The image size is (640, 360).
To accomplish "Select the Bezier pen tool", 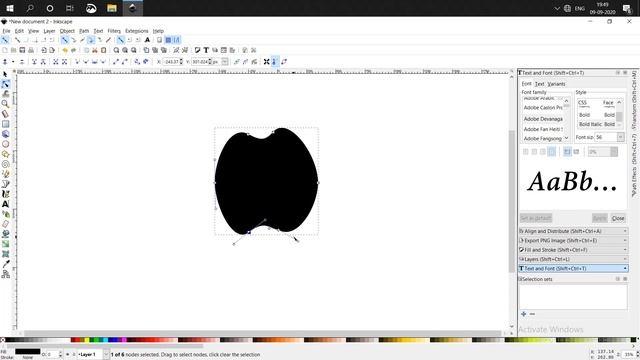I will [x=5, y=184].
